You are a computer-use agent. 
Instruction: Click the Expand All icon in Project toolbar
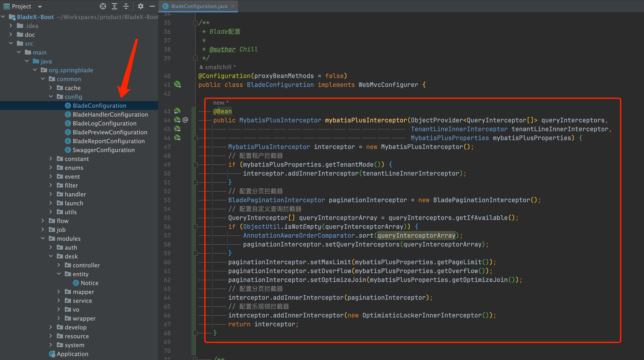[x=115, y=6]
